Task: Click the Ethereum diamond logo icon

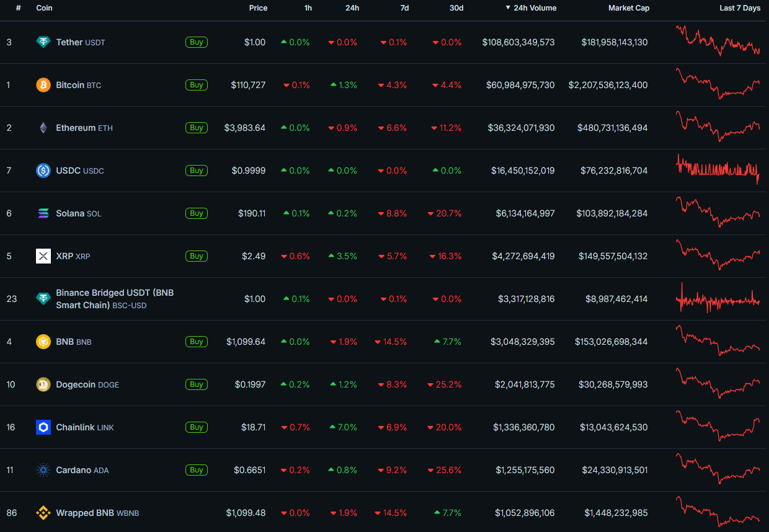Action: (43, 128)
